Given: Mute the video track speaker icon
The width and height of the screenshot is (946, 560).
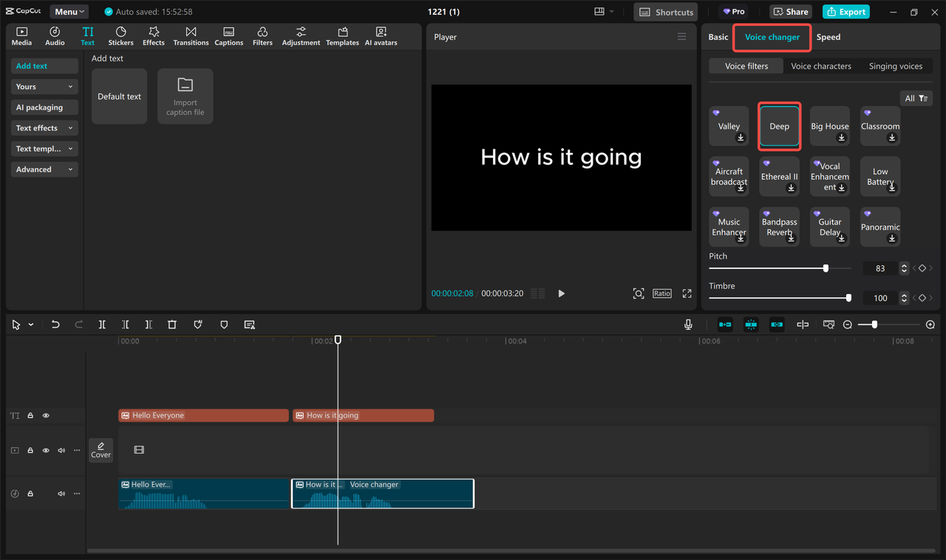Looking at the screenshot, I should pos(61,450).
